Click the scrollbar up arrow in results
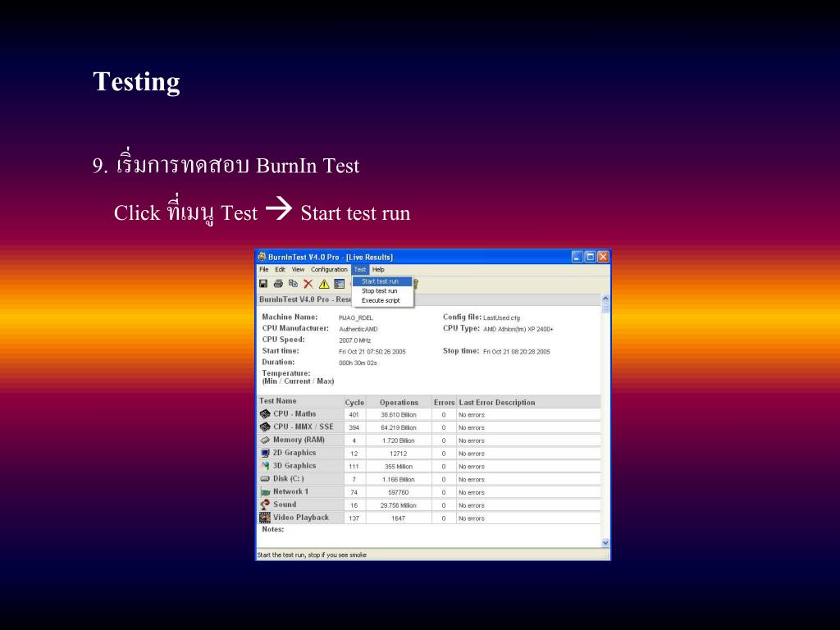 (605, 299)
